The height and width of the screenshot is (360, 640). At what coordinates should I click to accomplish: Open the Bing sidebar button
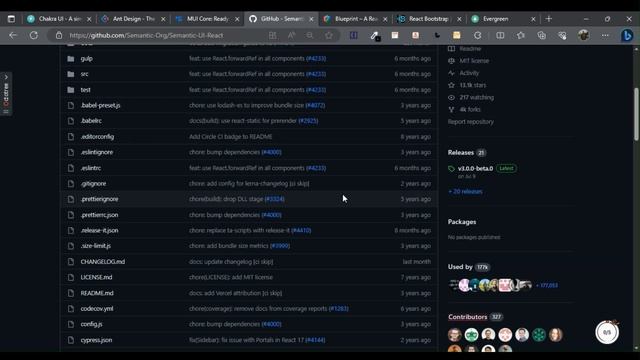coord(627,36)
